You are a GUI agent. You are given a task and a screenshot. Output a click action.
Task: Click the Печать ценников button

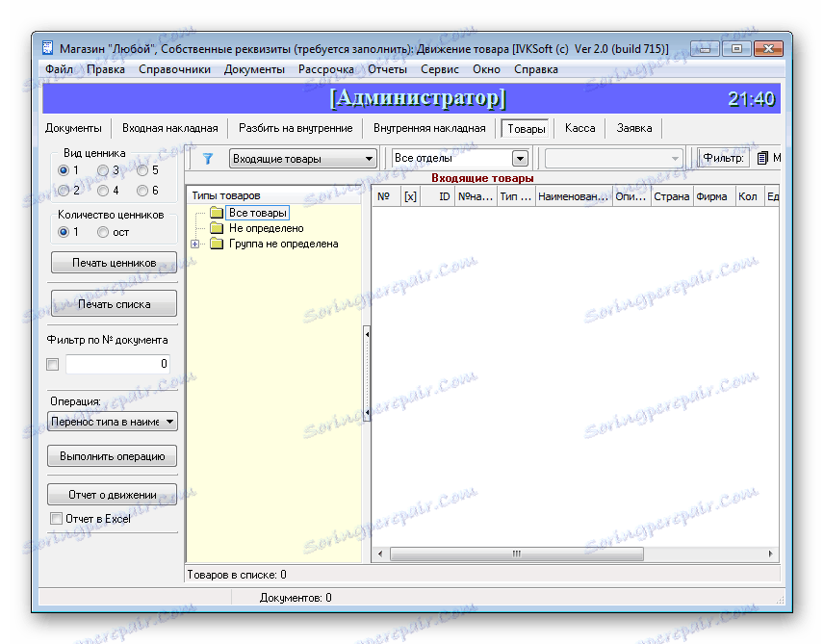pos(114,263)
